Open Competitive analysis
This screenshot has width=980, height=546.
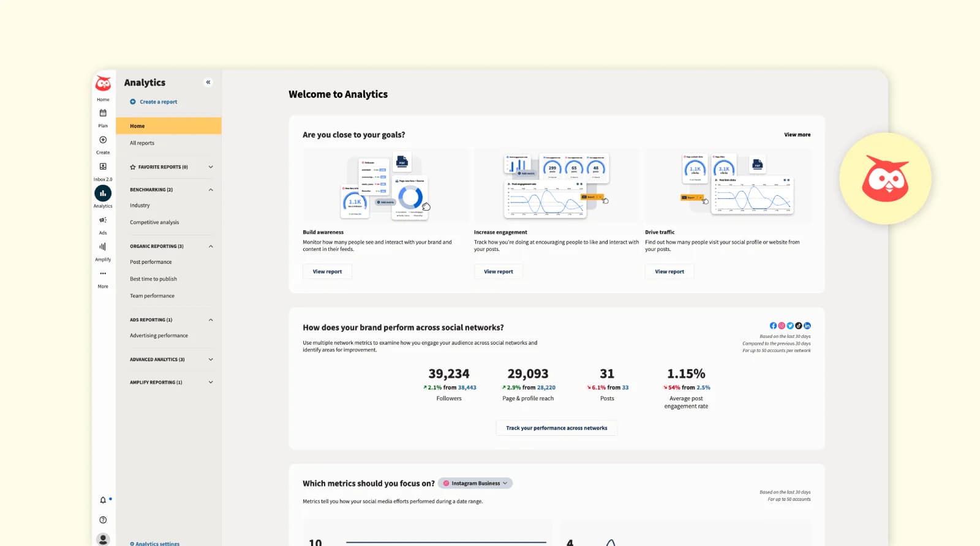pos(154,222)
